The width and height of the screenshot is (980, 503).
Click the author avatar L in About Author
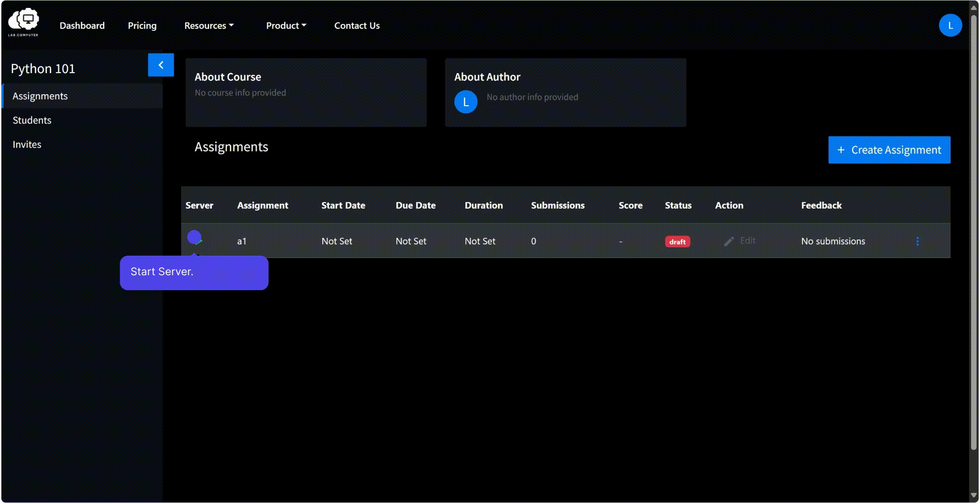(x=466, y=102)
